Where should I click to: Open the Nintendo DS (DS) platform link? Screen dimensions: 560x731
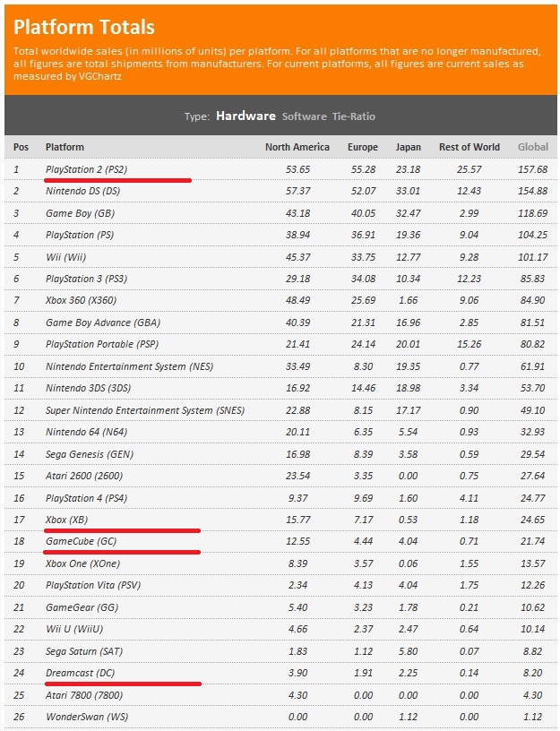click(82, 191)
